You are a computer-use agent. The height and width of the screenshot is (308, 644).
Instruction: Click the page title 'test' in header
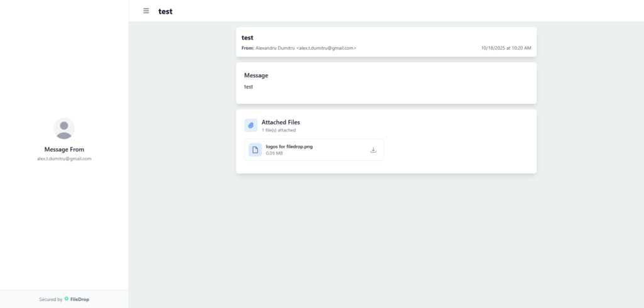coord(165,11)
